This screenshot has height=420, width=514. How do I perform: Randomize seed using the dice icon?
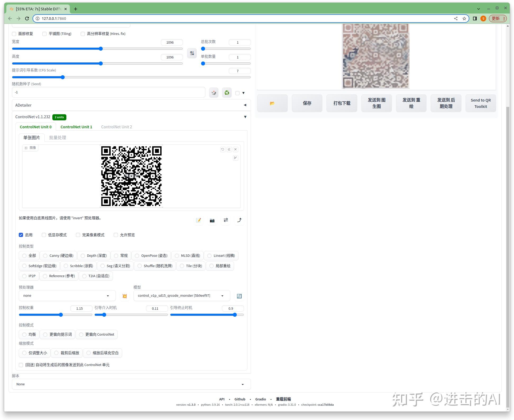(214, 92)
